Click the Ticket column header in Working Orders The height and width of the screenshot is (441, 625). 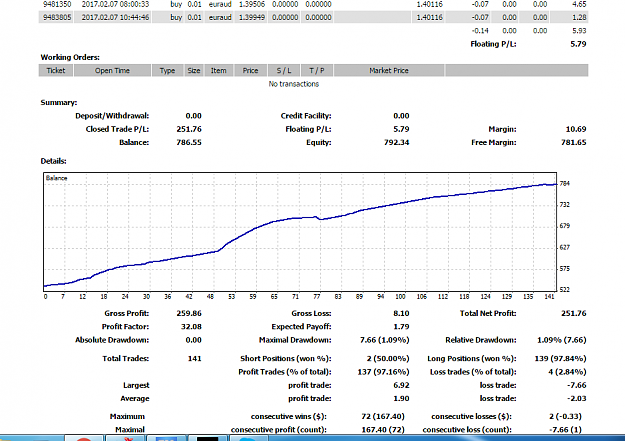click(56, 71)
